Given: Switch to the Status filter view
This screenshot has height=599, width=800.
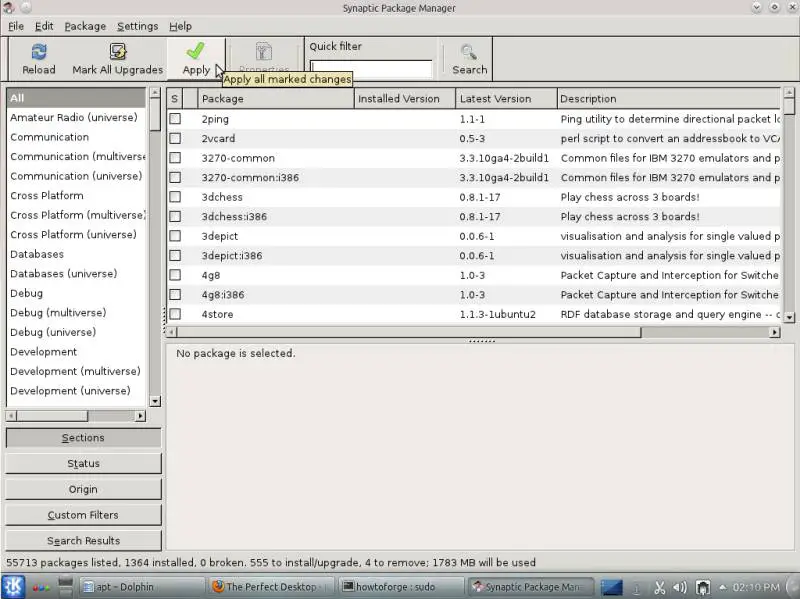Looking at the screenshot, I should pyautogui.click(x=83, y=463).
